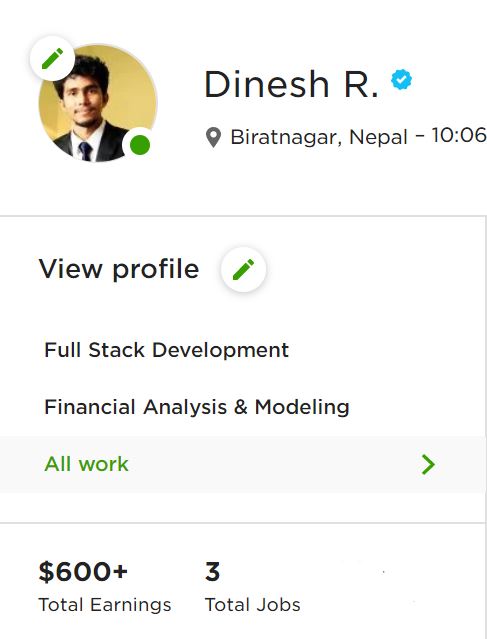The height and width of the screenshot is (639, 487).
Task: Click the number 3 jobs count
Action: pyautogui.click(x=213, y=571)
